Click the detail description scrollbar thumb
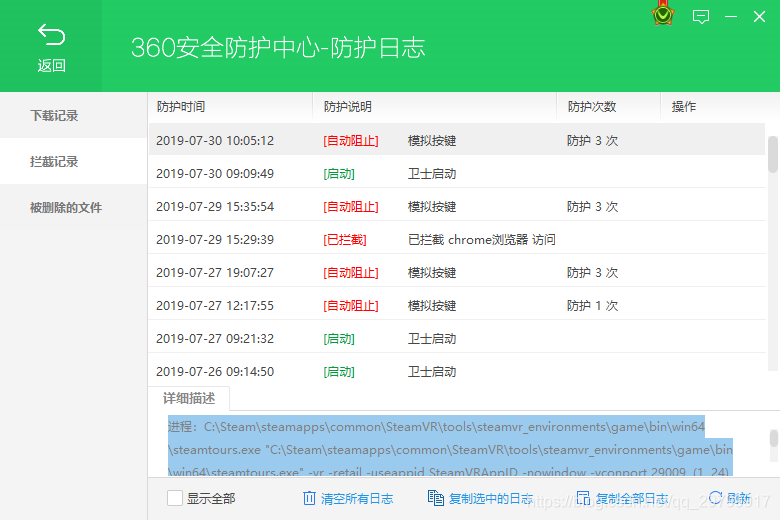Screen dimensions: 780x520 (774, 438)
